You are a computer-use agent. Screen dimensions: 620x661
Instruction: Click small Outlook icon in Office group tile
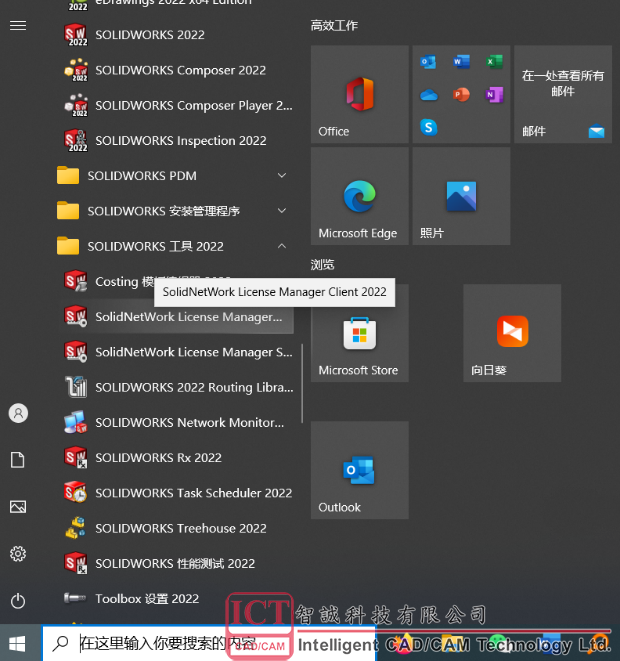pos(428,62)
